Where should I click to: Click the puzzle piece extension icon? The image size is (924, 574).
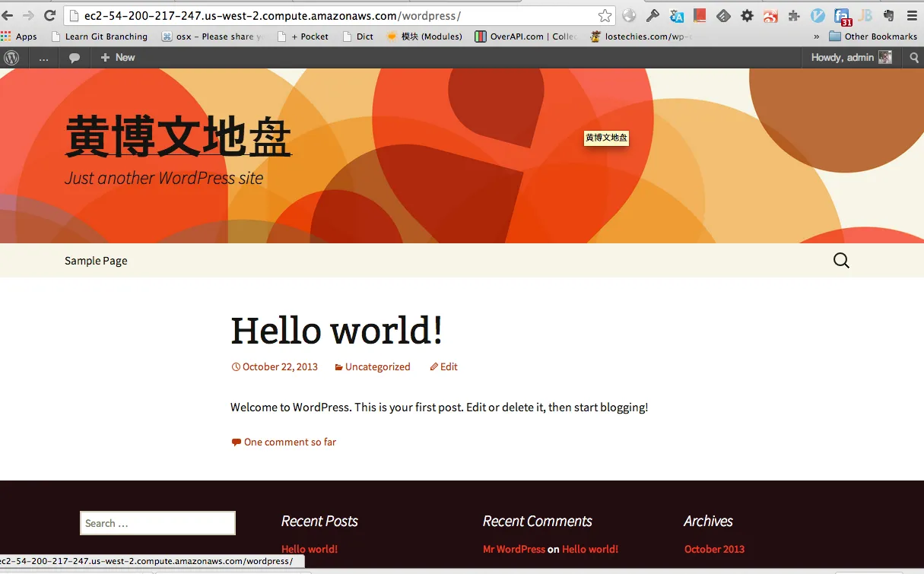coord(794,15)
